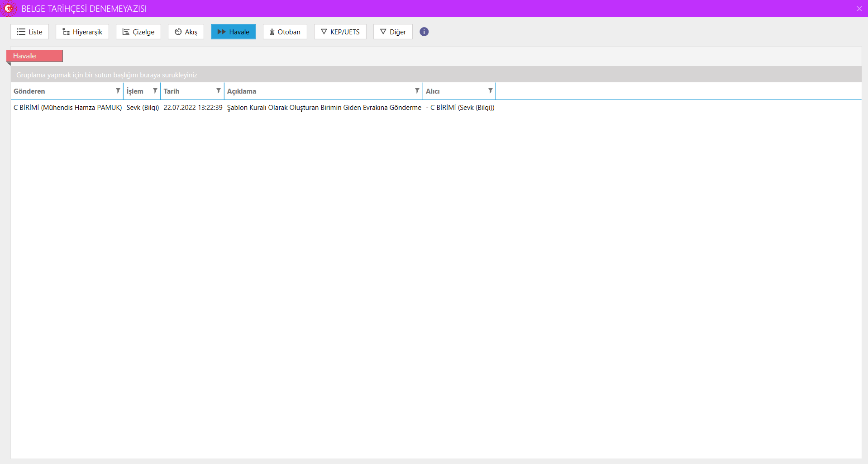Click the blue information icon
868x464 pixels.
click(x=424, y=32)
